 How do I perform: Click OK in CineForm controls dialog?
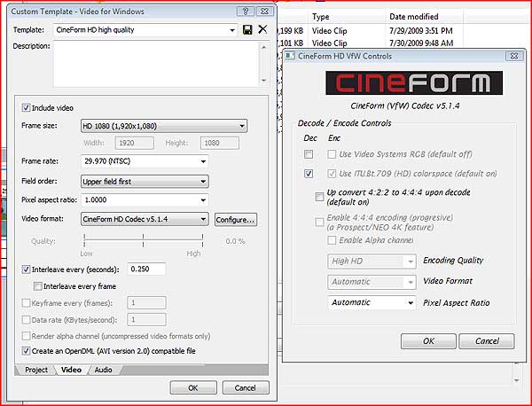click(x=428, y=341)
